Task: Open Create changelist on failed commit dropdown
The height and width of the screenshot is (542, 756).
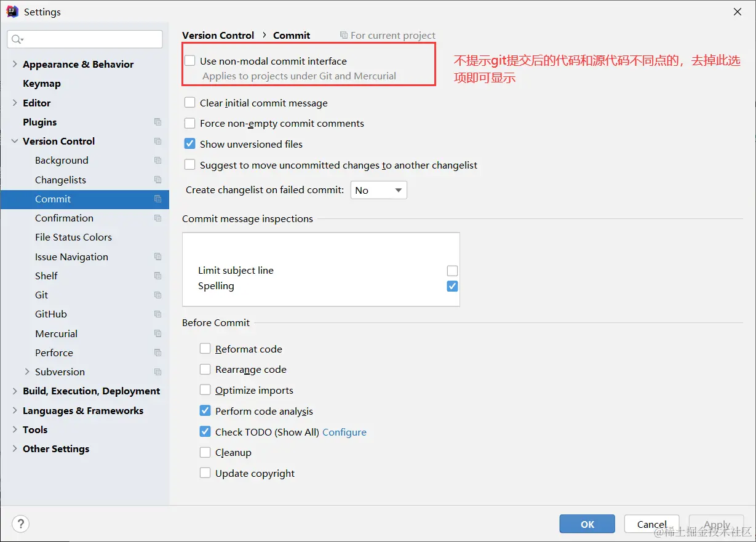Action: 379,190
